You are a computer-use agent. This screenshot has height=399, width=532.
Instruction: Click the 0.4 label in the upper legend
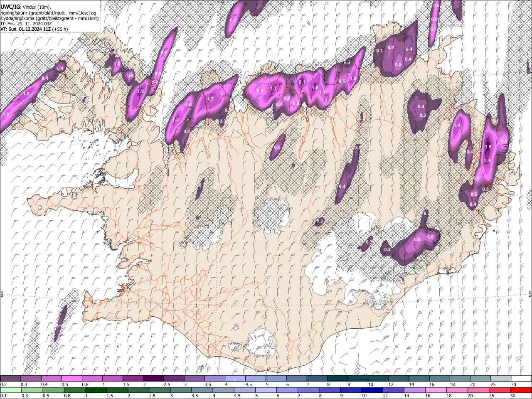(44, 384)
